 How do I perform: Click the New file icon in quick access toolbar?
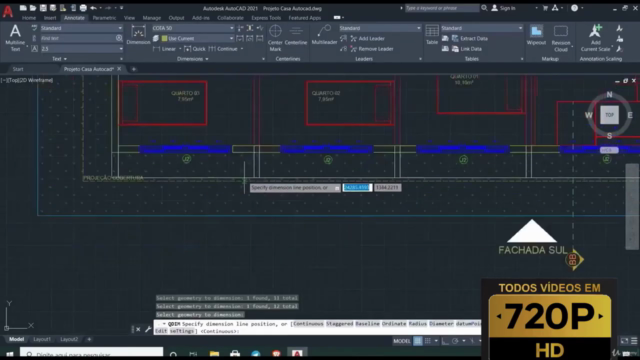23,8
